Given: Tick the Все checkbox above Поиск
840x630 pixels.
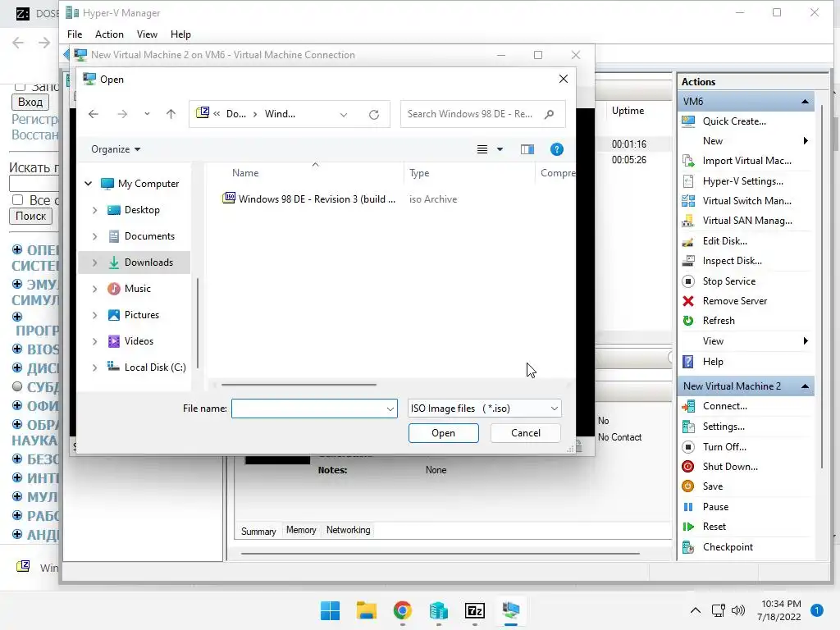Looking at the screenshot, I should point(18,200).
